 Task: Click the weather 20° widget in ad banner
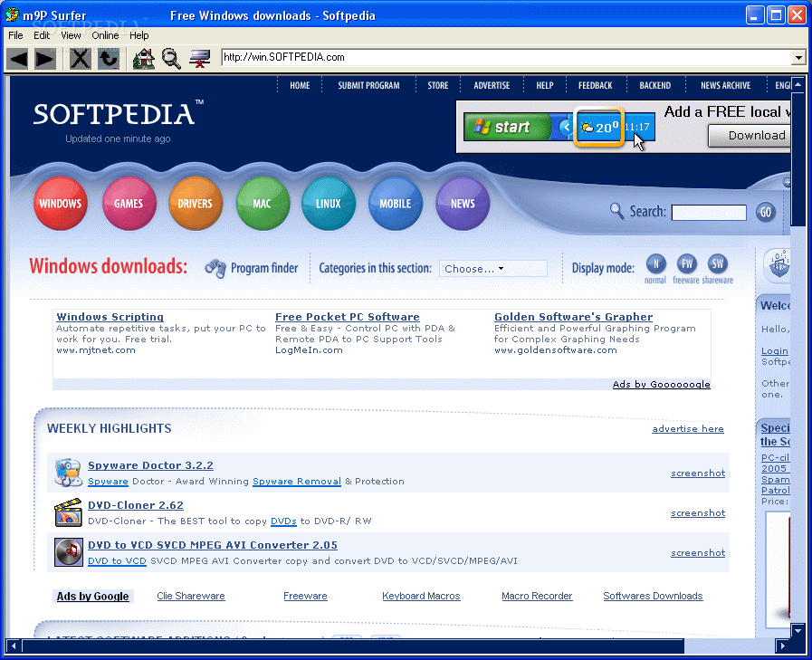click(x=598, y=127)
